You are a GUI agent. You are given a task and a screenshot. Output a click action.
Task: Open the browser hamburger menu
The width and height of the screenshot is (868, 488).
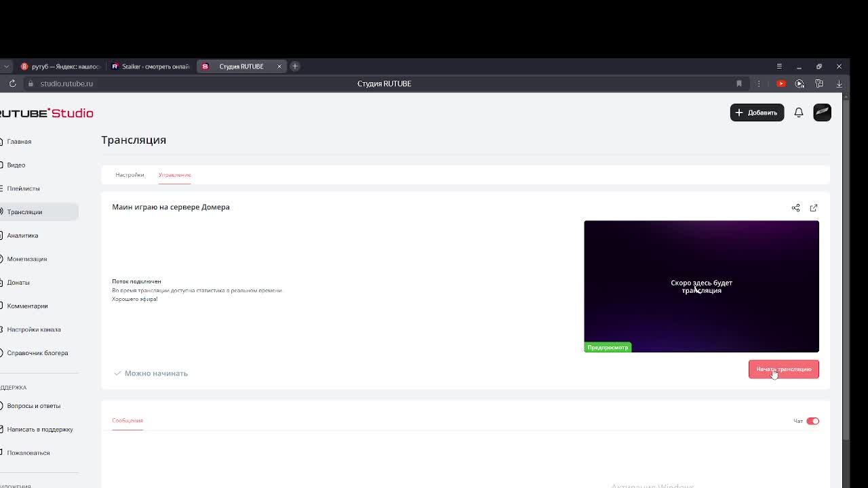779,66
